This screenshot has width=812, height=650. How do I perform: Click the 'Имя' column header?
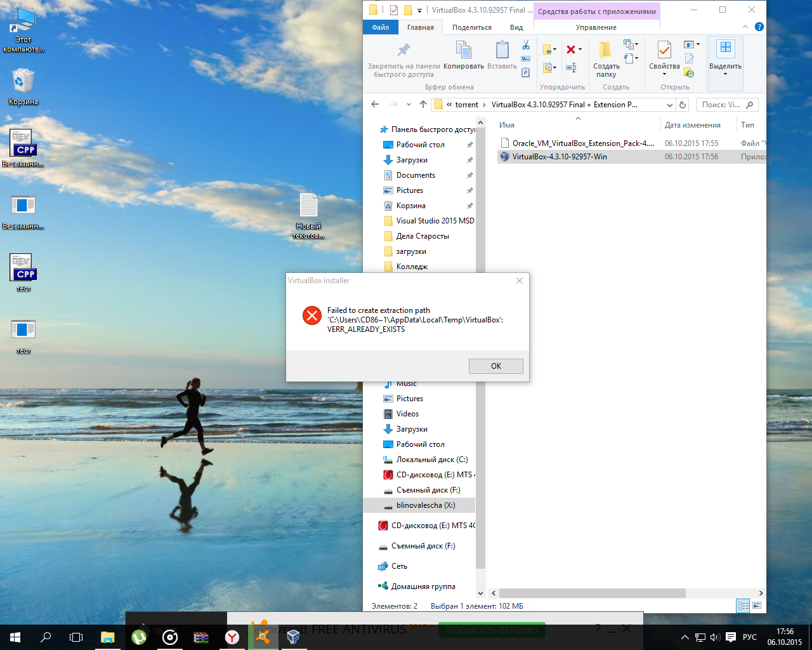(x=507, y=125)
